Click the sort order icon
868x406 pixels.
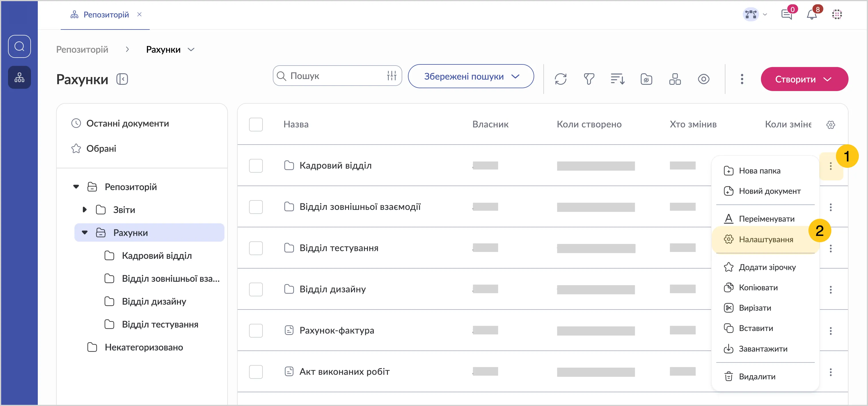click(x=617, y=79)
